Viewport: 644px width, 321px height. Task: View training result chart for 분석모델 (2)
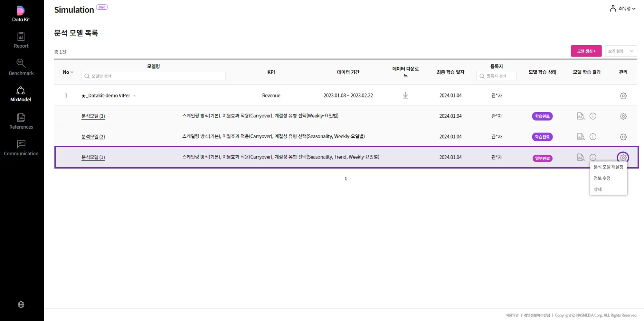(581, 137)
